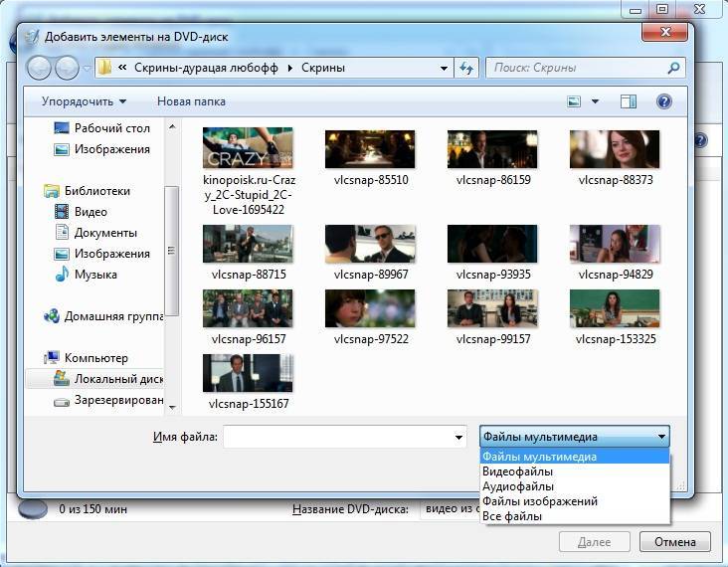Toggle the preview pane icon

click(629, 101)
